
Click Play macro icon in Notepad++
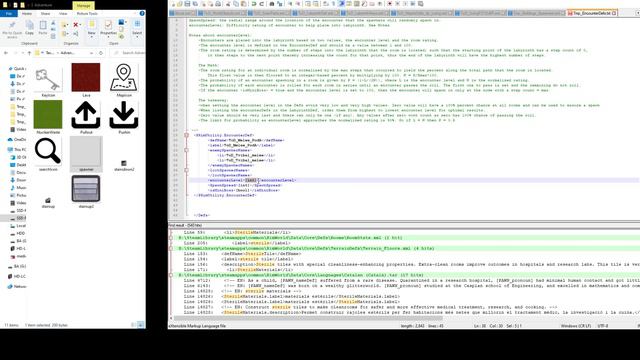click(405, 4)
